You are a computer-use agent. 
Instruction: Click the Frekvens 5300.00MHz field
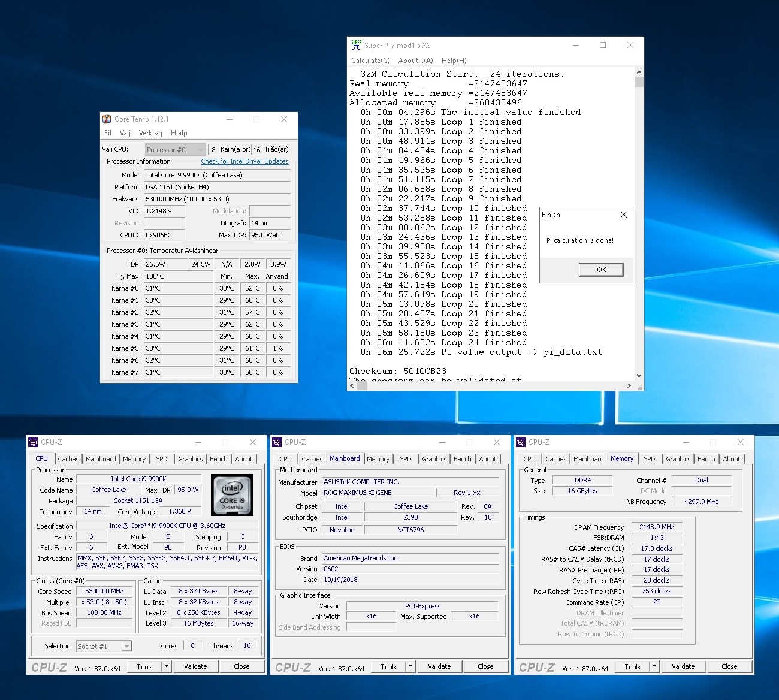(x=217, y=199)
